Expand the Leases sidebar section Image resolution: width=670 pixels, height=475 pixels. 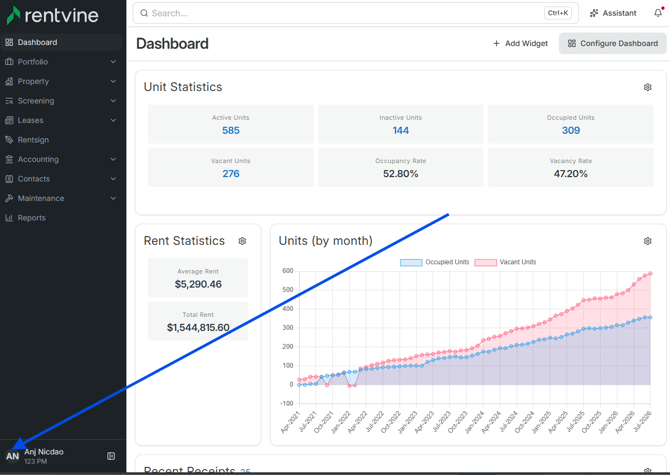coord(61,120)
